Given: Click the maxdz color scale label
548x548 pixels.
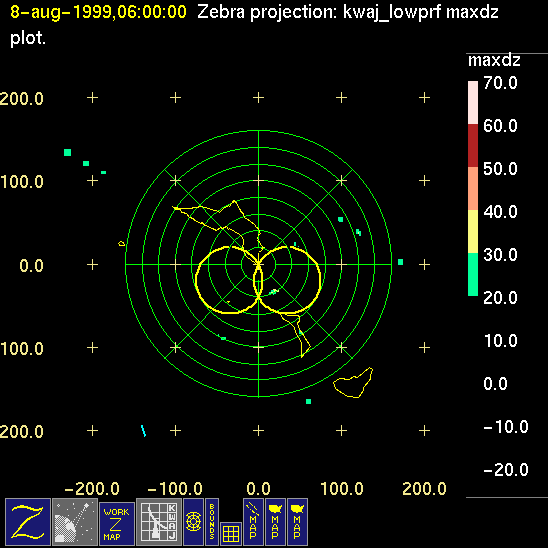Looking at the screenshot, I should 494,60.
